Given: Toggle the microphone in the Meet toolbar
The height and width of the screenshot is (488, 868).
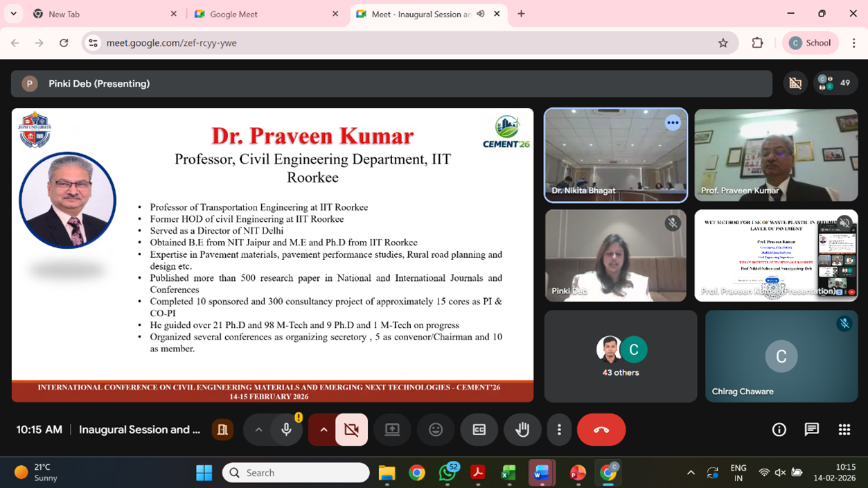Looking at the screenshot, I should (x=286, y=430).
